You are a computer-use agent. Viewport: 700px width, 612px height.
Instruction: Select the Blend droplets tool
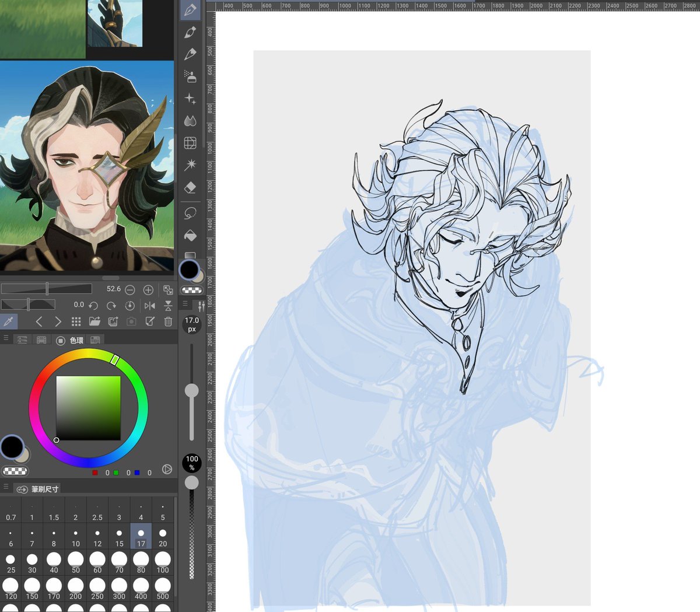click(x=190, y=121)
